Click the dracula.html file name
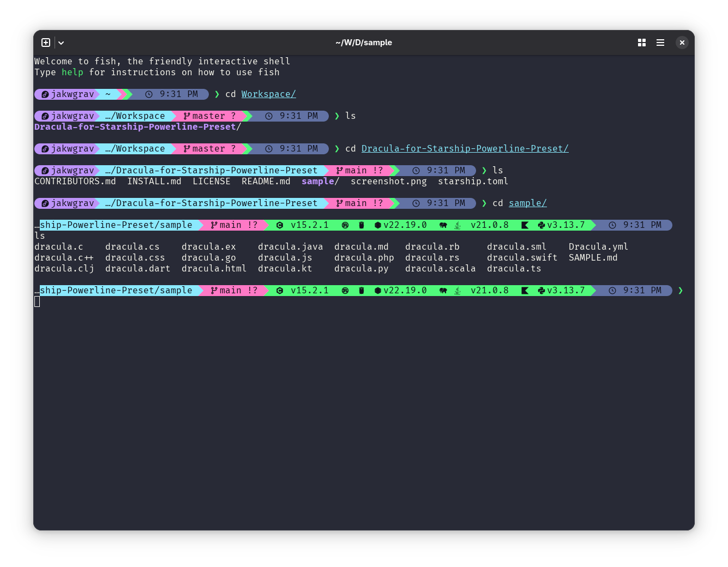This screenshot has height=567, width=728. coord(214,269)
